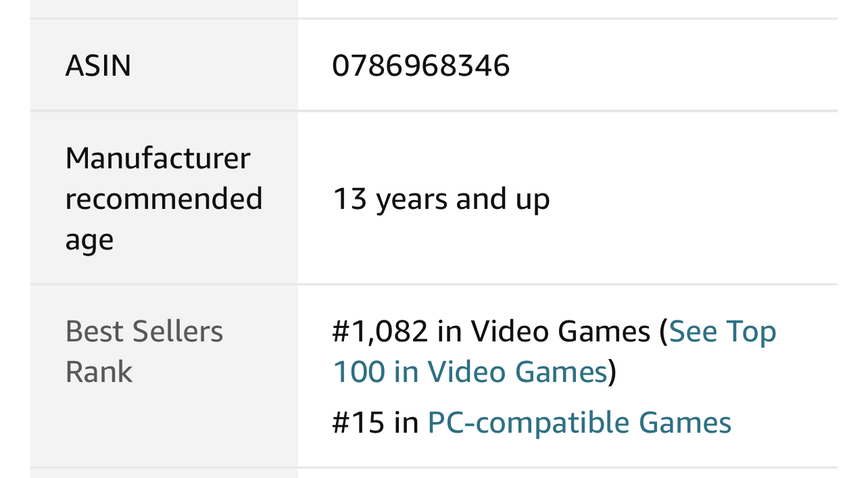The height and width of the screenshot is (478, 868).
Task: Click the "#1,082" rank number
Action: (x=380, y=331)
